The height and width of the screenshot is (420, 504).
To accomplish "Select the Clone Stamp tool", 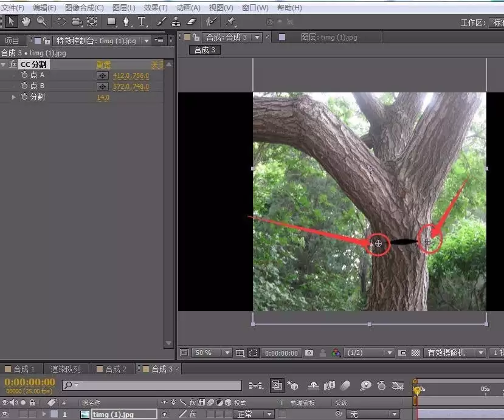I will click(176, 22).
